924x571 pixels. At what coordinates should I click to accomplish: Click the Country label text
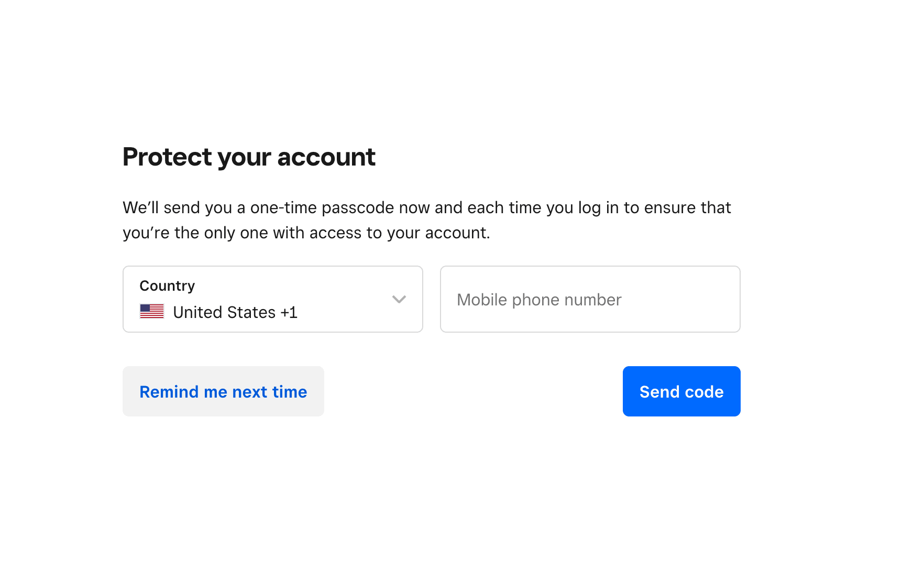pos(166,285)
